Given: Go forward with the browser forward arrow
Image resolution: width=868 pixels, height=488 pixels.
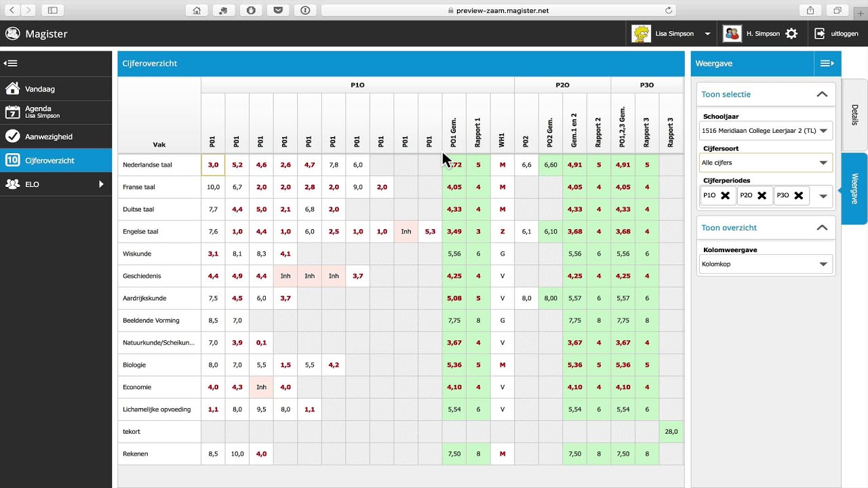Looking at the screenshot, I should 28,10.
